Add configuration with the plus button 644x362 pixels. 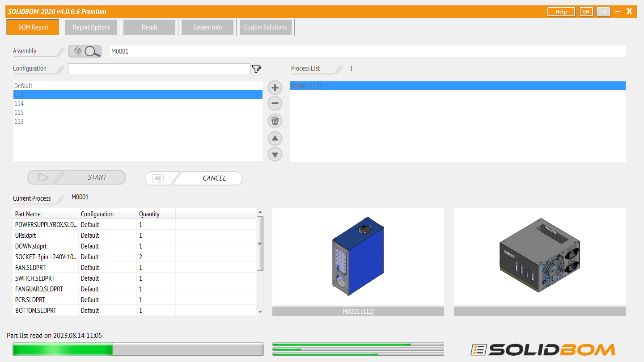(275, 88)
